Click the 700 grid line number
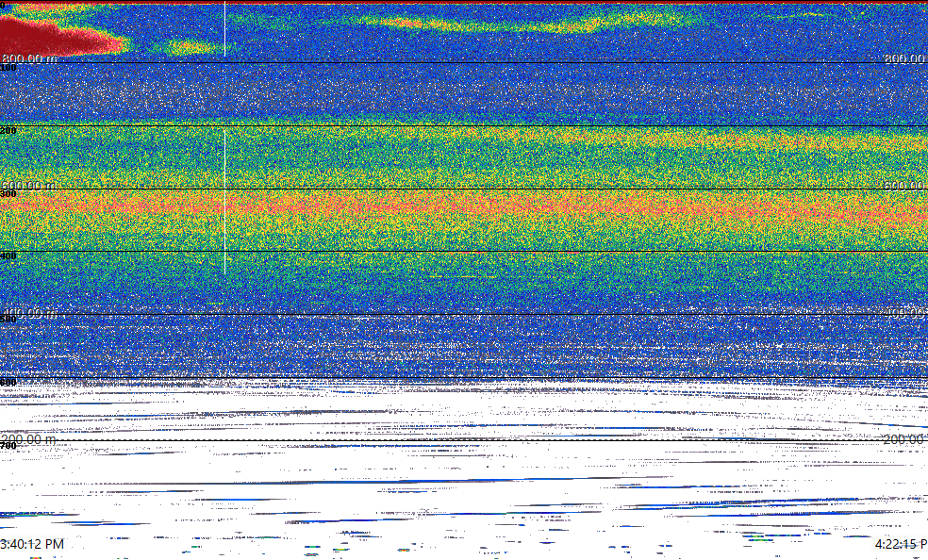This screenshot has width=928, height=560. coord(8,445)
